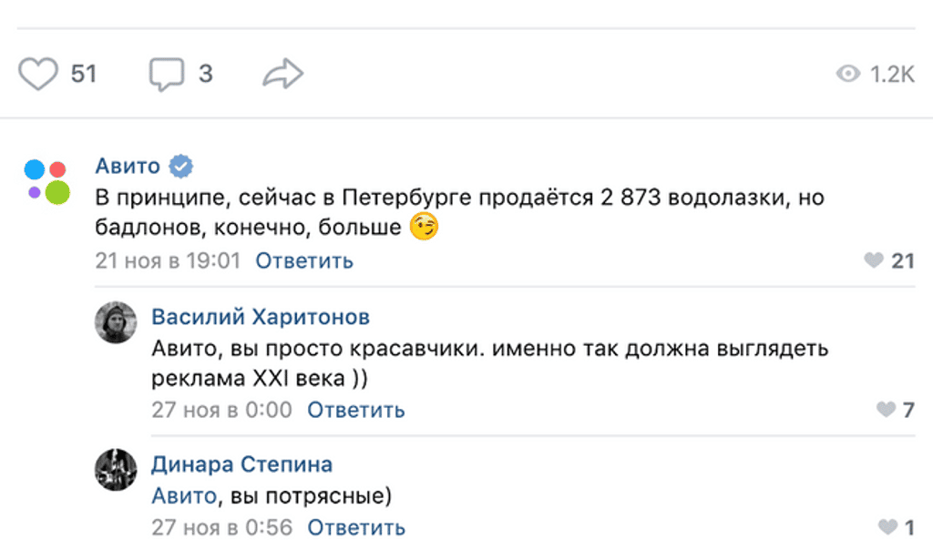Reply to Василий Харитонов's comment
This screenshot has width=933, height=560.
356,410
